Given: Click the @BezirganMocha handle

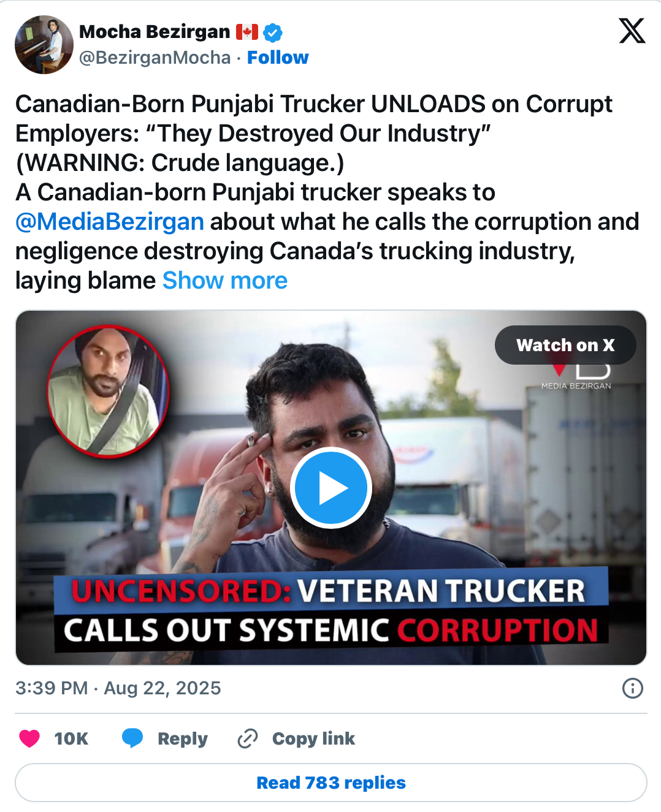Looking at the screenshot, I should (155, 58).
